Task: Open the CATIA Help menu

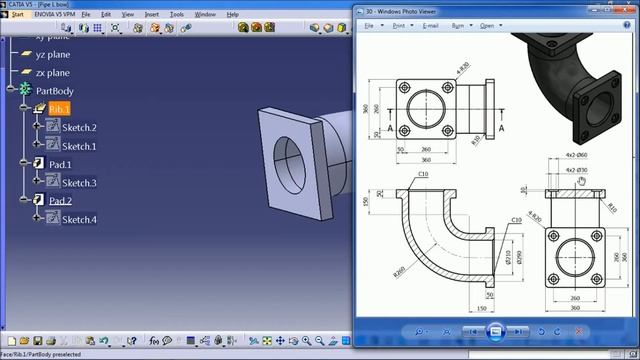Action: click(233, 14)
